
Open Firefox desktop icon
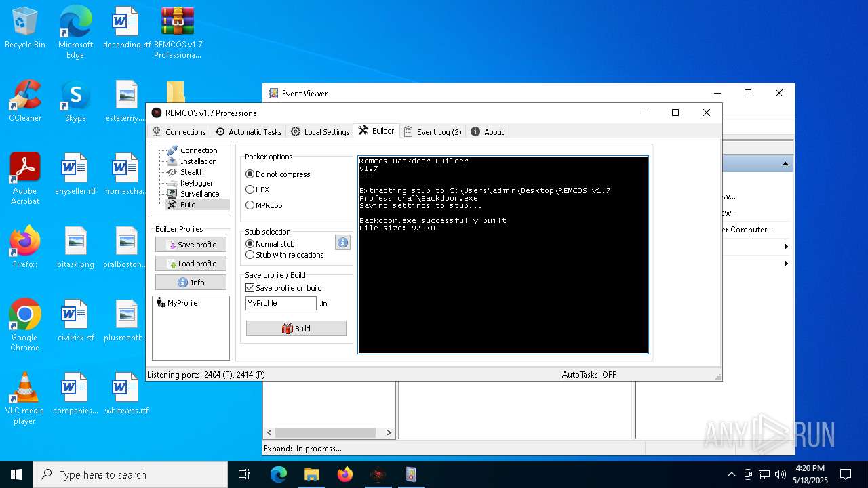pos(25,247)
